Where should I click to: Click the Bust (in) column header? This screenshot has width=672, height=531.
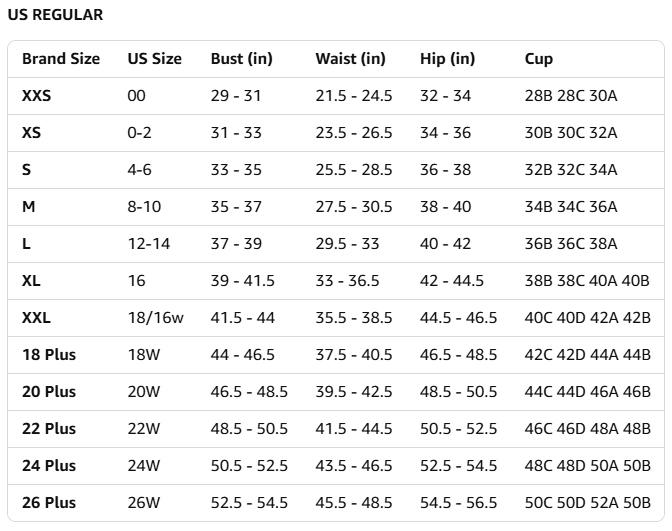pyautogui.click(x=241, y=59)
